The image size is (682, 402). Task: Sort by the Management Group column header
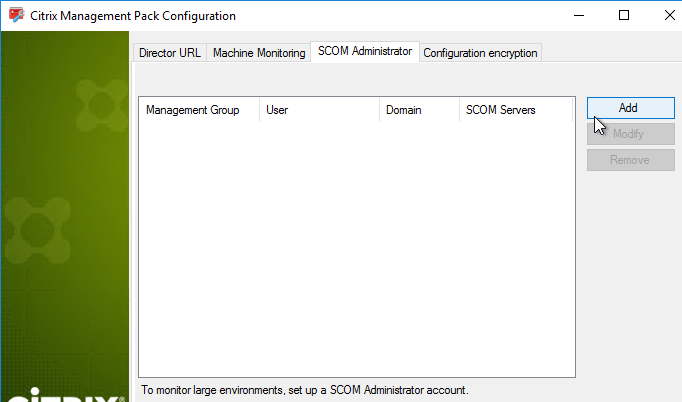coord(199,110)
